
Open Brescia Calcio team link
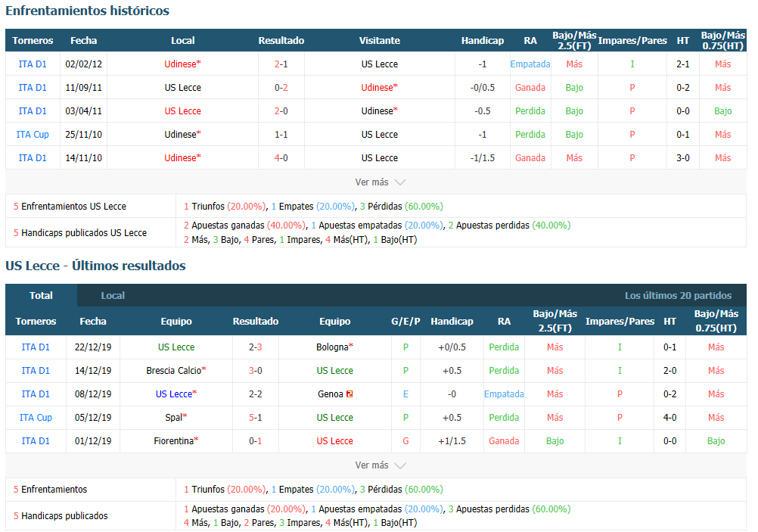click(x=176, y=371)
